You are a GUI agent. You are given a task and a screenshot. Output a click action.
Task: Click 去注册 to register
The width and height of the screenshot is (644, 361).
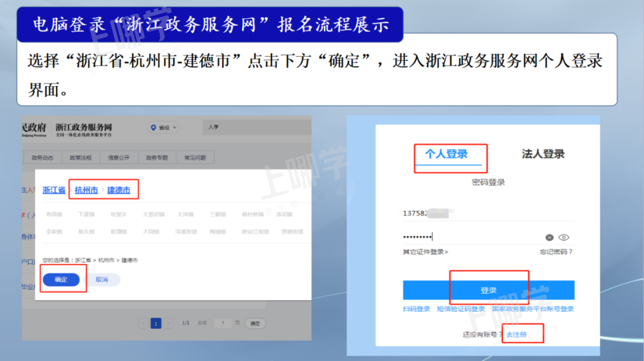click(516, 335)
